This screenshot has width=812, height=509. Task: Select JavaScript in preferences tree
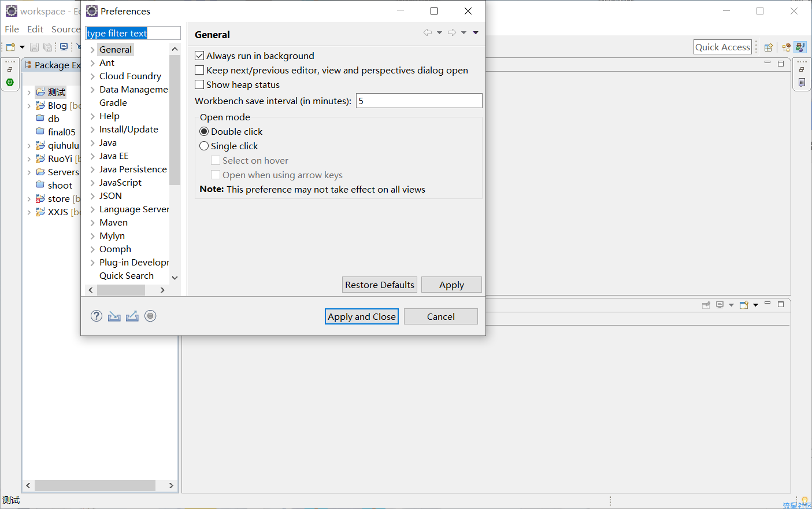pos(120,183)
